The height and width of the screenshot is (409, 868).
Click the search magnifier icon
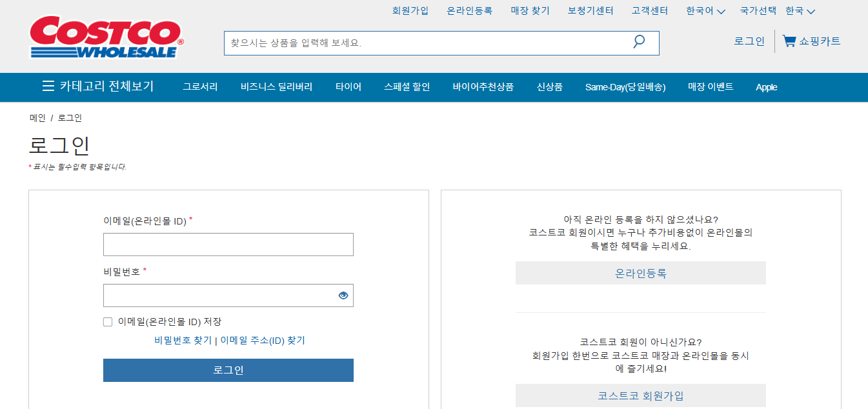click(639, 41)
